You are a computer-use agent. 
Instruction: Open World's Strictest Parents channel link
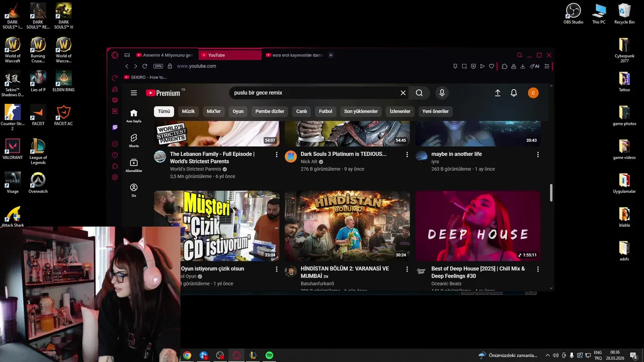click(x=195, y=169)
